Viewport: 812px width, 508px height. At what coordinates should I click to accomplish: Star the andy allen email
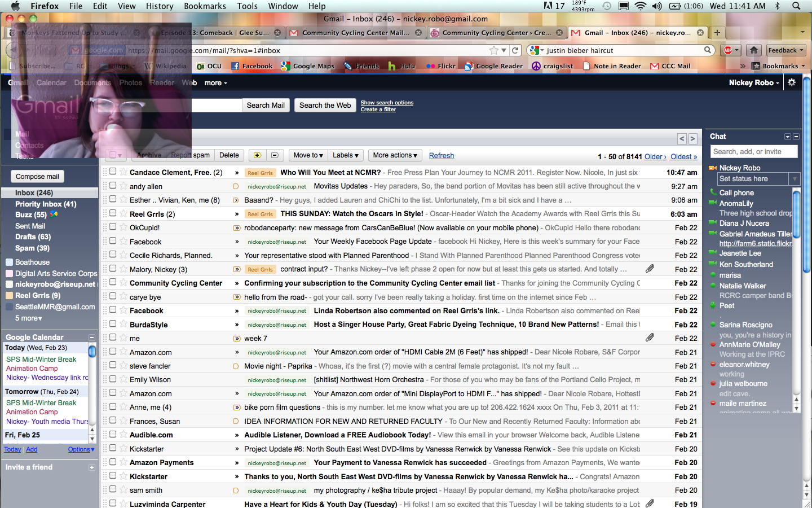(123, 186)
